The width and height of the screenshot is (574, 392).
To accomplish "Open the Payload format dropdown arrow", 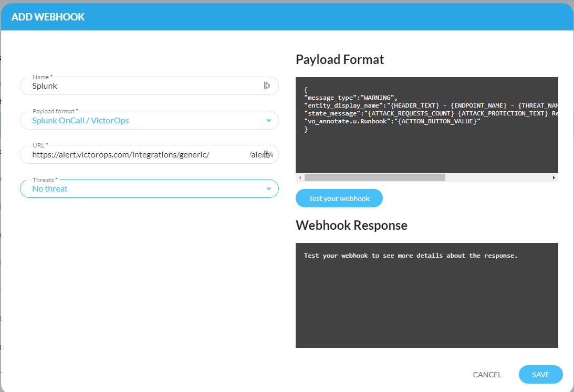I will 269,120.
